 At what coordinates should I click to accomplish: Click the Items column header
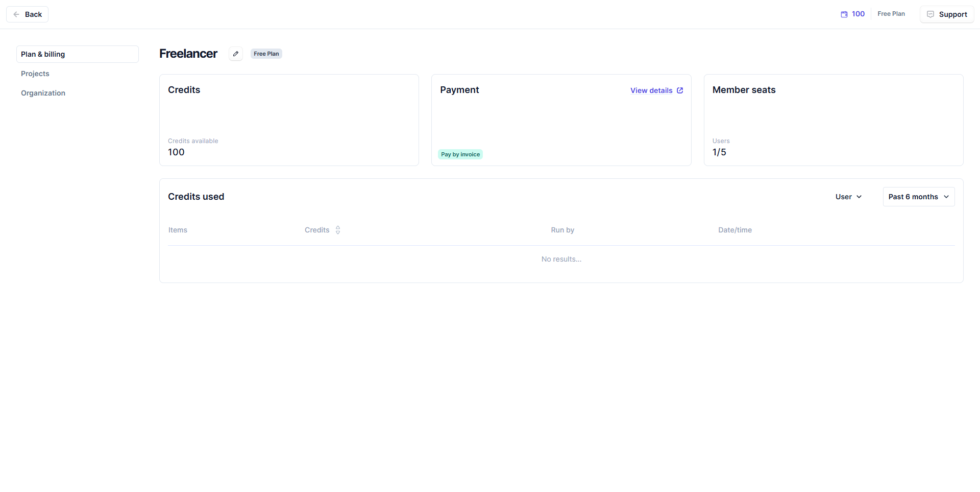[178, 230]
